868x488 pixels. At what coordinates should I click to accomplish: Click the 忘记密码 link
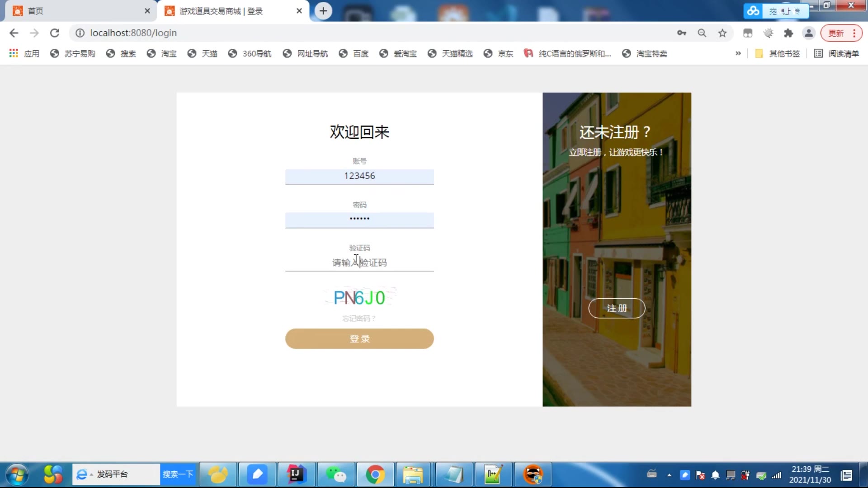coord(359,319)
